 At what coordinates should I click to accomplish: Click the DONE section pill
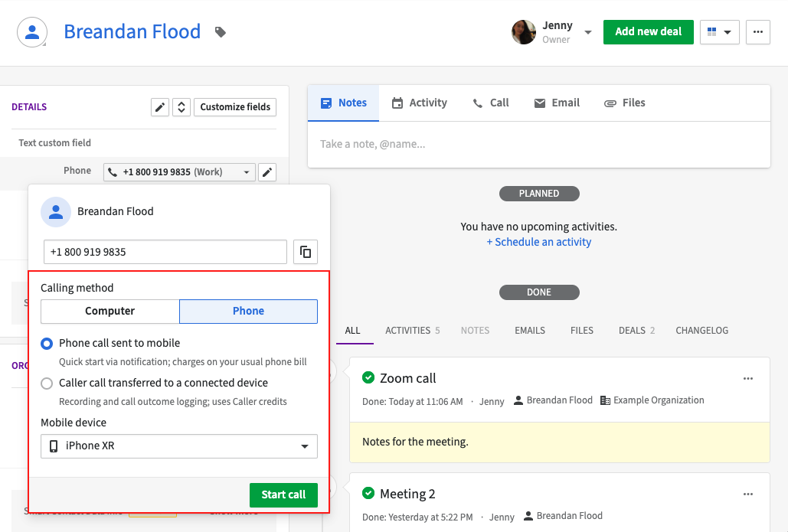539,292
